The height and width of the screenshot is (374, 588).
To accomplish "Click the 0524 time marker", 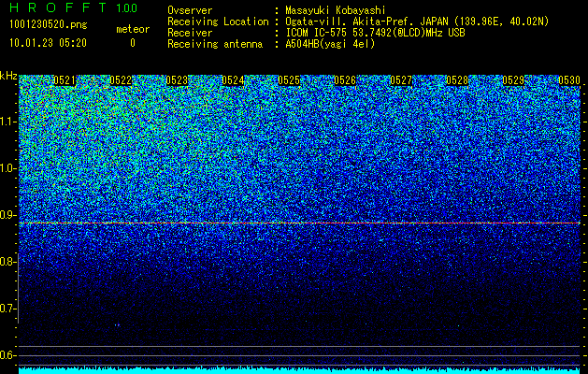I will click(233, 80).
